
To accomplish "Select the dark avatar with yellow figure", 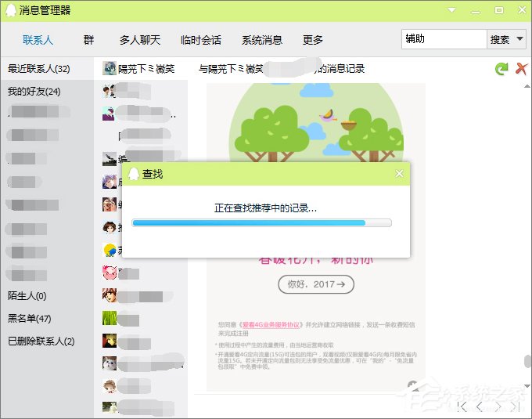I will (110, 341).
